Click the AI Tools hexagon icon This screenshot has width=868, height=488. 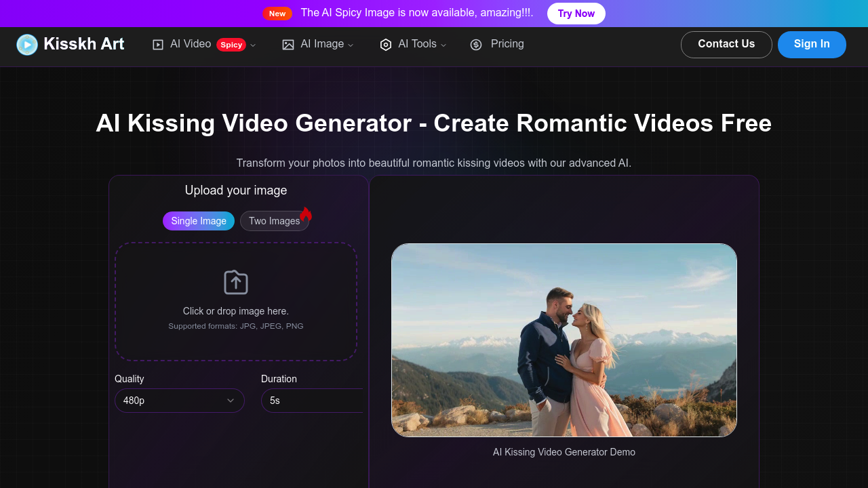click(x=386, y=45)
